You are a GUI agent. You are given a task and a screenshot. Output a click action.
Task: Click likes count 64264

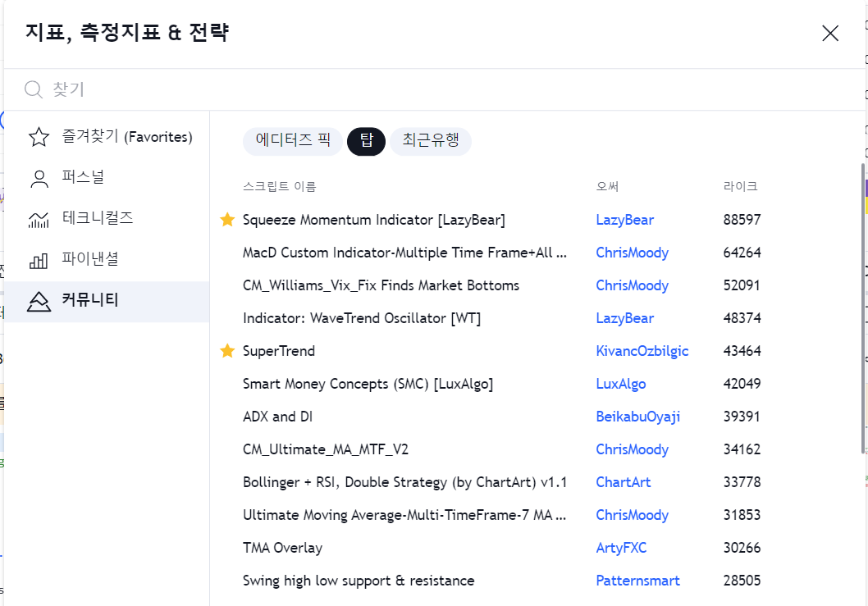click(x=742, y=253)
